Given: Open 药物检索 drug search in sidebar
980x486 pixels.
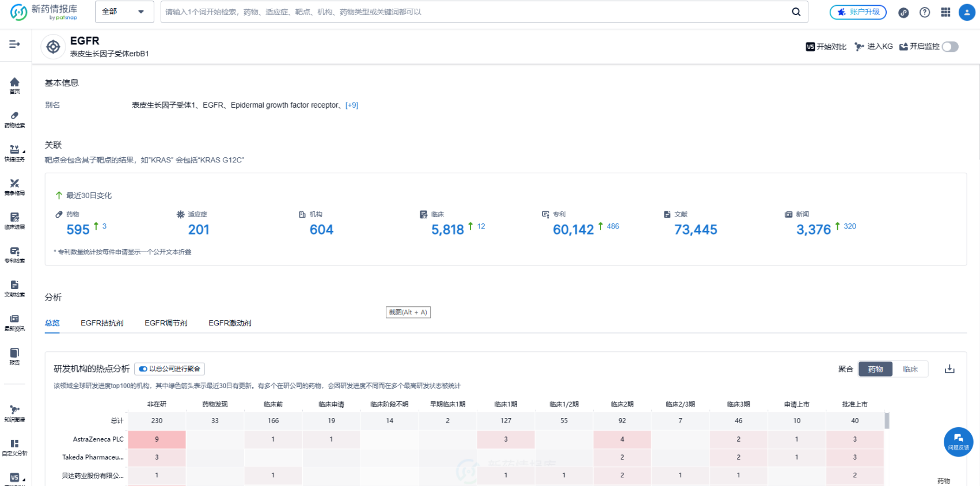Looking at the screenshot, I should click(x=14, y=119).
